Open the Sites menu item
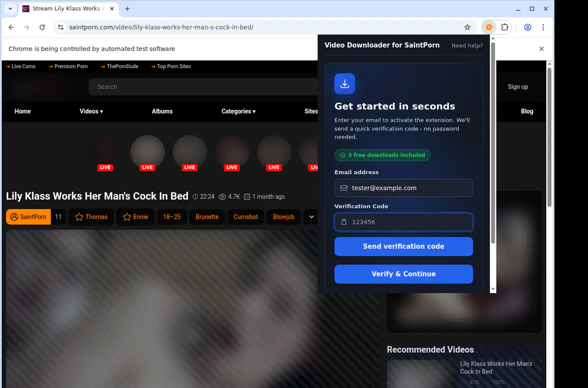Image resolution: width=588 pixels, height=388 pixels. click(311, 111)
